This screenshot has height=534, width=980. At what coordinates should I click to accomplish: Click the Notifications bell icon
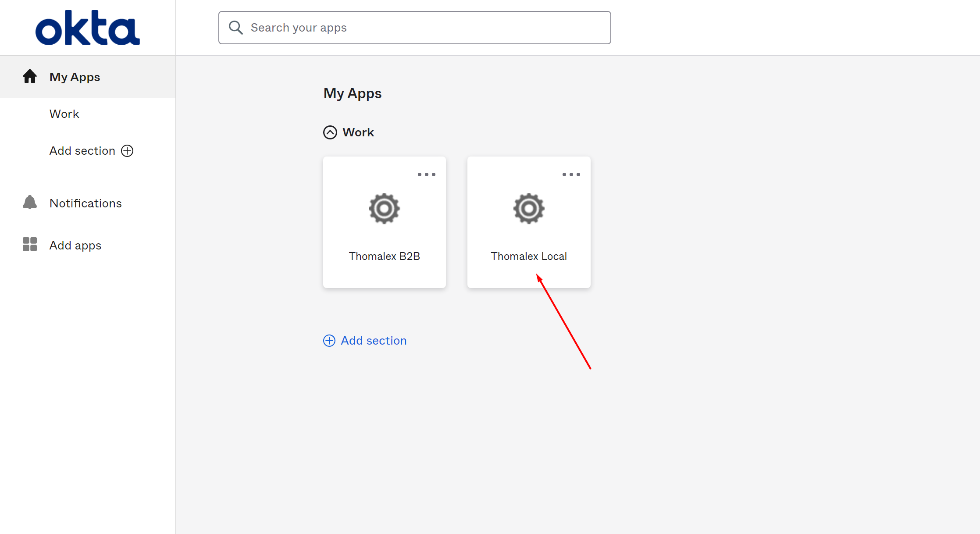30,203
